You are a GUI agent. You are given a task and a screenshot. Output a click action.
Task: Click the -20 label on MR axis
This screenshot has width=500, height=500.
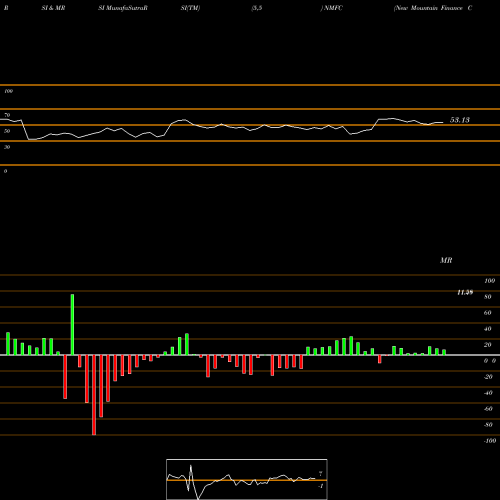point(488,377)
